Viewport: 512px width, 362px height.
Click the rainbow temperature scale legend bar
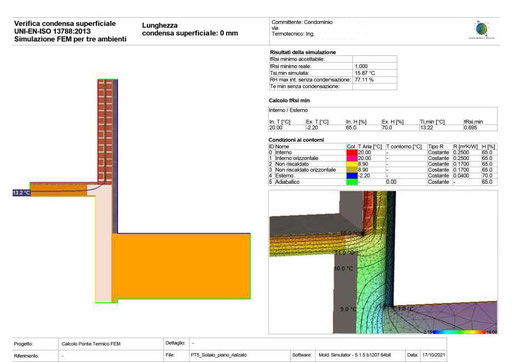459,332
